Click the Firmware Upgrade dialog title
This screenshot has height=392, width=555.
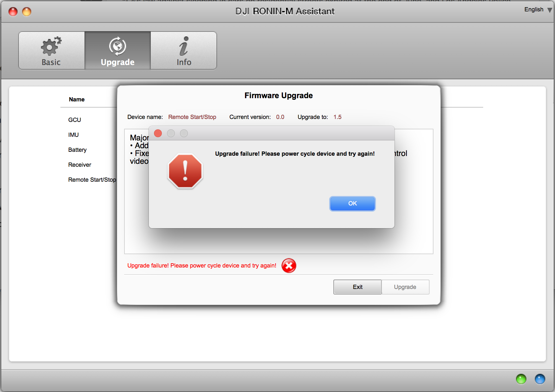[x=278, y=96]
